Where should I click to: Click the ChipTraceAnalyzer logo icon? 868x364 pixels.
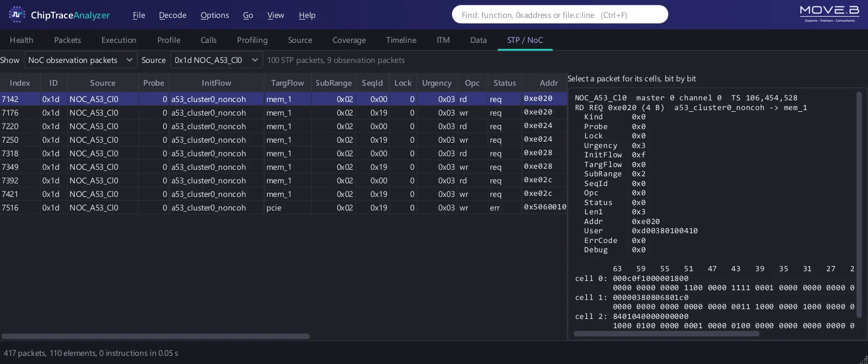(x=17, y=15)
